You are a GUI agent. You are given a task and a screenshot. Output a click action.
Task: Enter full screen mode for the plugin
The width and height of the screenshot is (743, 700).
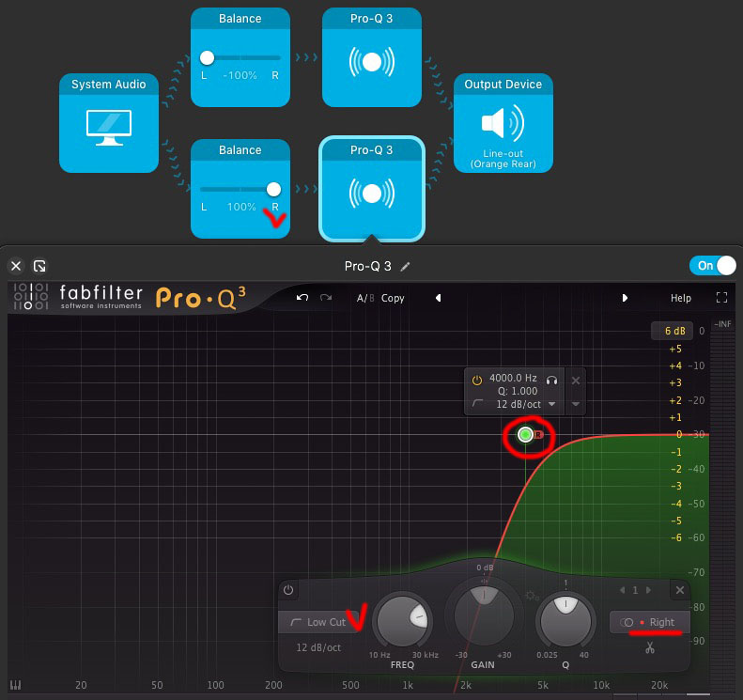pyautogui.click(x=721, y=298)
